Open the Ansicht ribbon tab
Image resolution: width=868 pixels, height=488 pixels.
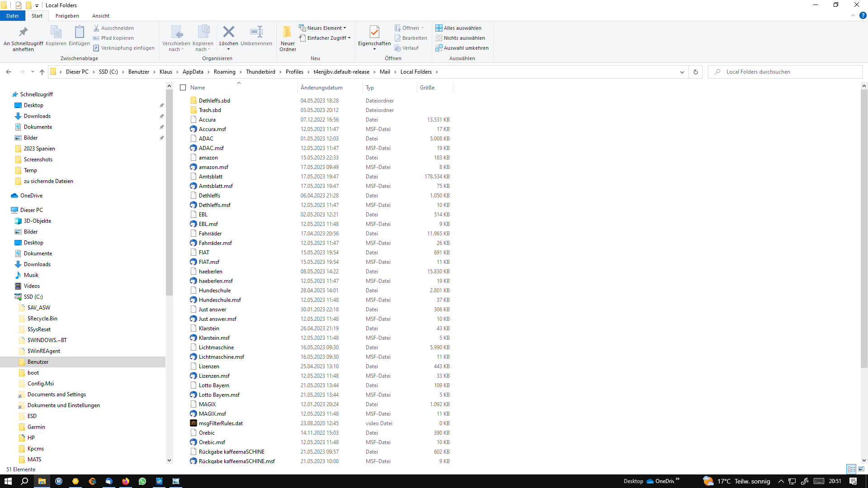tap(101, 16)
